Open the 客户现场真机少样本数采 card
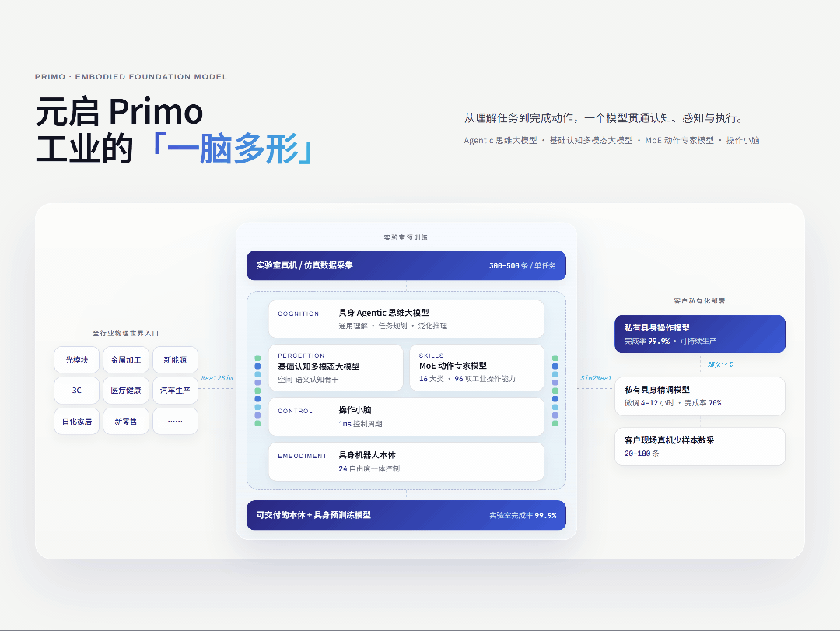840x631 pixels. (700, 447)
